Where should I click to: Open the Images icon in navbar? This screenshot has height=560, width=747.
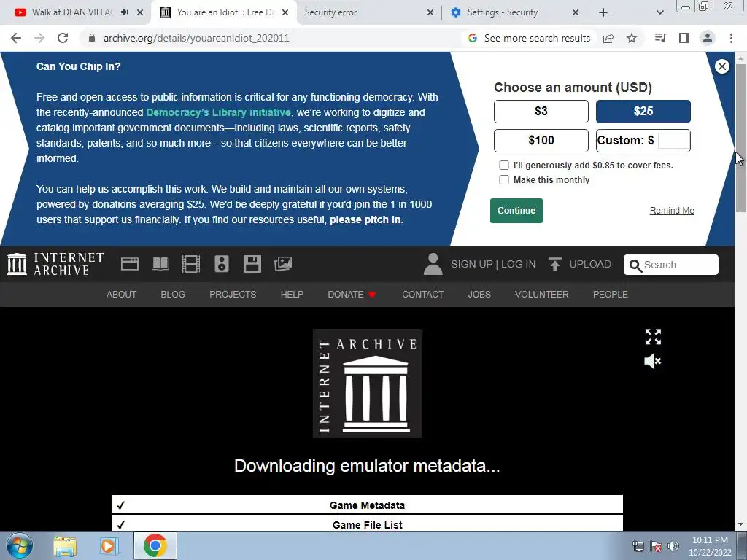(x=283, y=264)
